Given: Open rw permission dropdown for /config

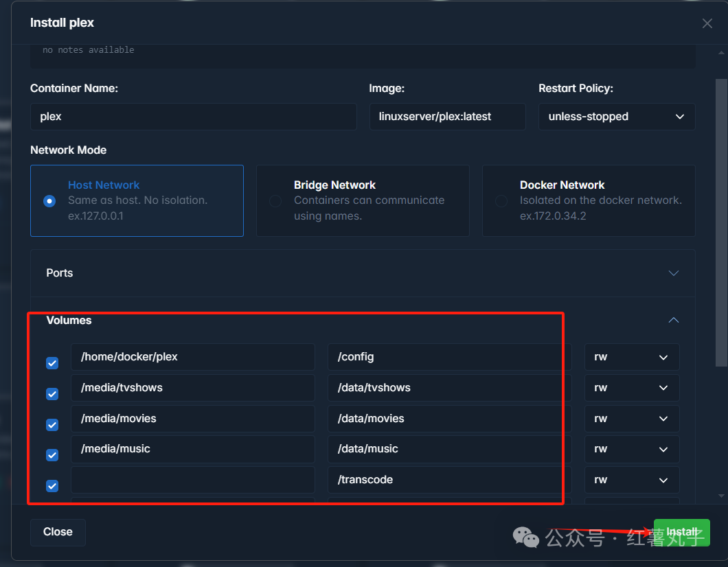Looking at the screenshot, I should click(x=631, y=357).
